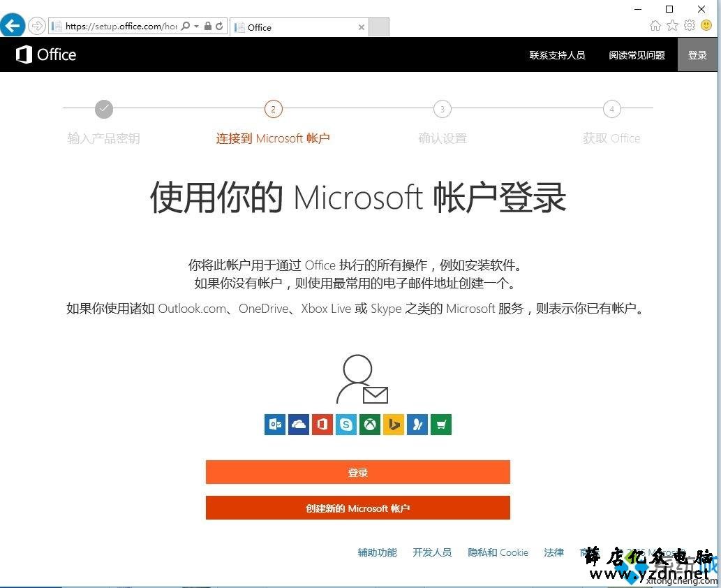Open the address bar search magnifier
721x588 pixels.
(186, 27)
